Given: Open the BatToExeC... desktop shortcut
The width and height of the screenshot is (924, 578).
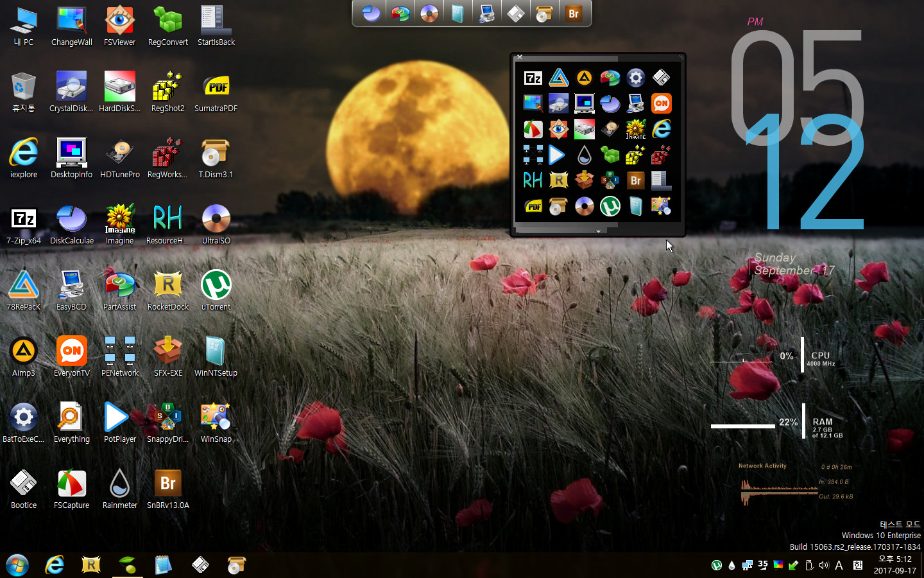Looking at the screenshot, I should [x=24, y=423].
